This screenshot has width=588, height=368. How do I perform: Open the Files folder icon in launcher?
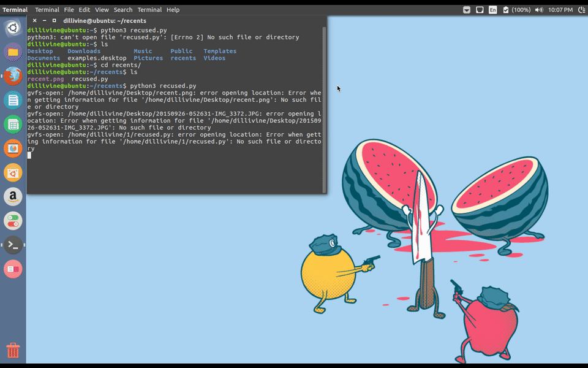tap(13, 52)
